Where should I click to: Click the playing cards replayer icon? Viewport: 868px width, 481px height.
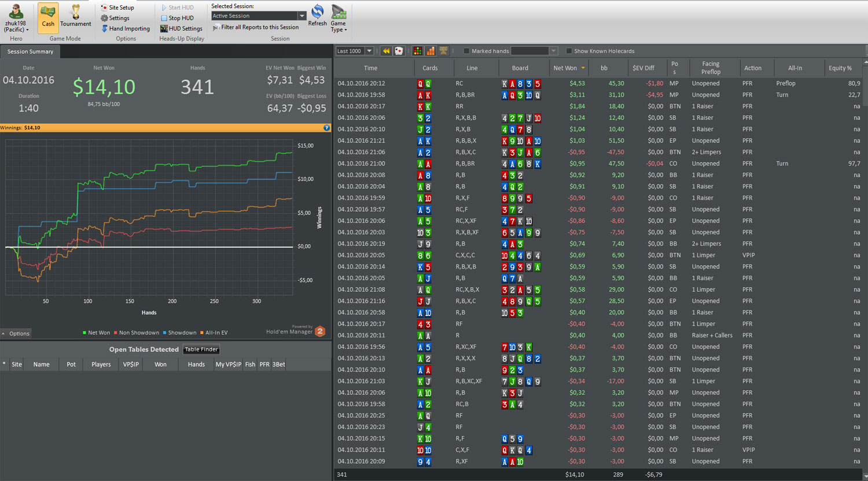click(x=399, y=51)
